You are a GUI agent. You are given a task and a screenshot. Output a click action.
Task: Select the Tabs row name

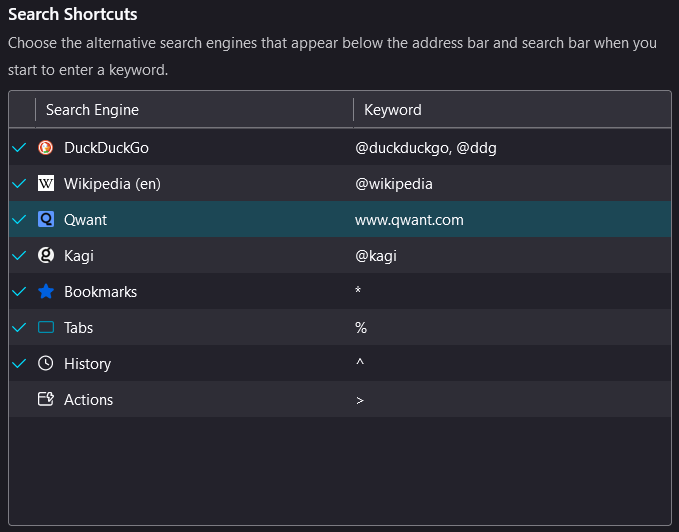tap(78, 328)
